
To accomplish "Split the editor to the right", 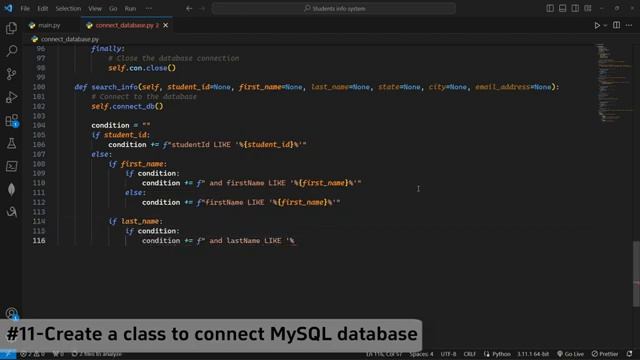I will coord(616,25).
